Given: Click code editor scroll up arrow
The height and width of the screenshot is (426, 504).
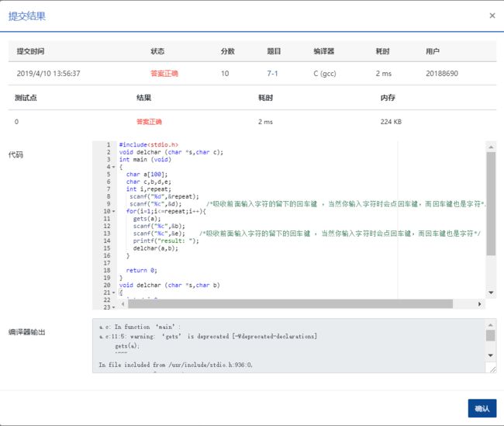Looking at the screenshot, I should (491, 147).
